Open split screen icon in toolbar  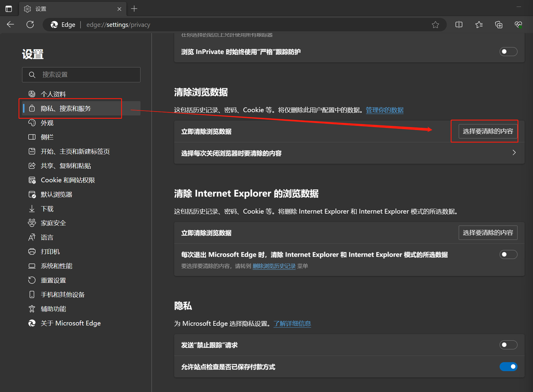(459, 25)
